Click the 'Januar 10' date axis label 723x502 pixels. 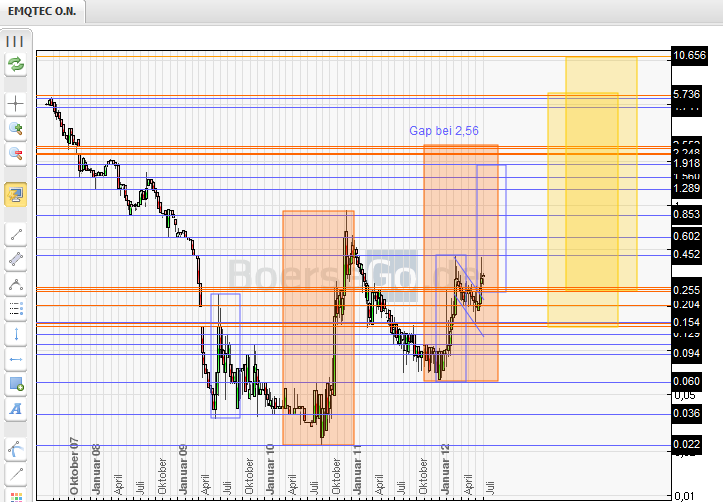[270, 469]
